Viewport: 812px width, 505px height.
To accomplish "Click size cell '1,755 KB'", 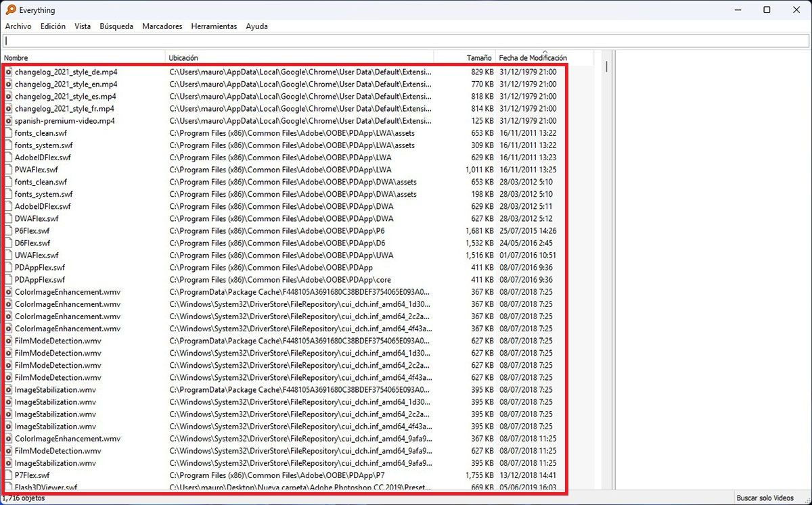I will (480, 475).
